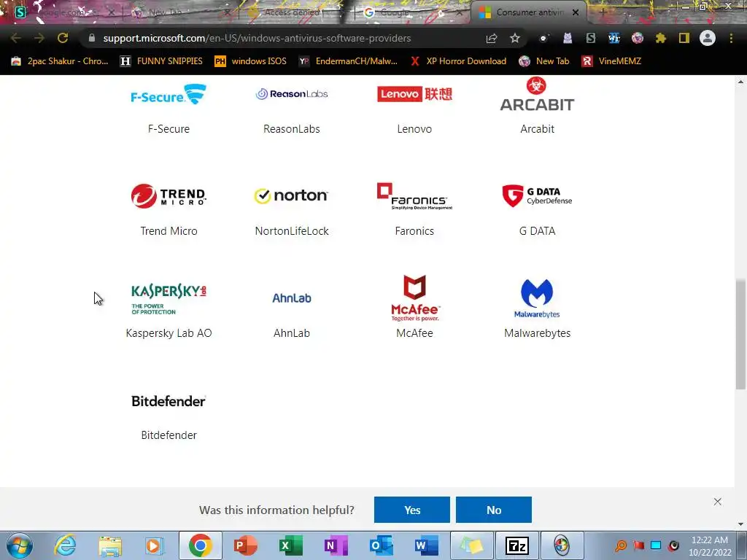Click the Trend Micro name text
This screenshot has height=560, width=747.
(169, 231)
